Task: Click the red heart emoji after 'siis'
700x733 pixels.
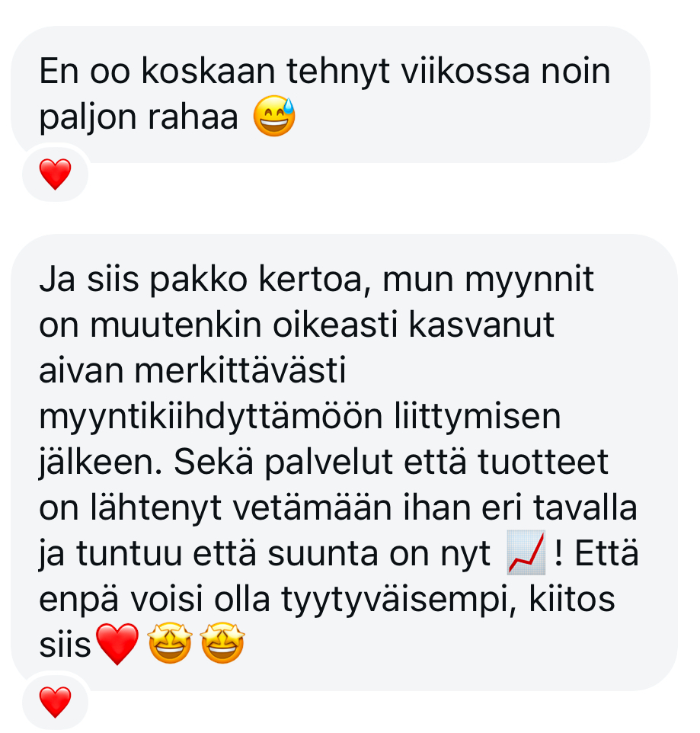Action: coord(117,644)
